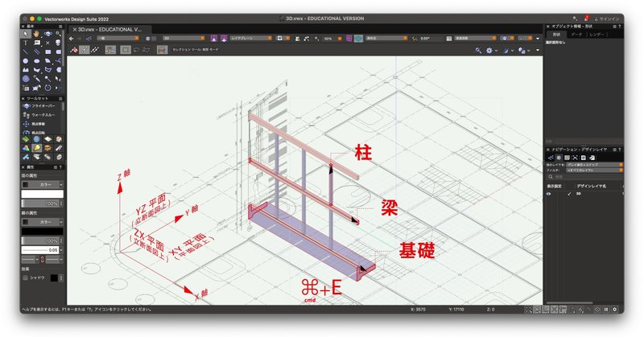Click the Navigation palette search field
Screen dimensions: 644x337
(587, 177)
